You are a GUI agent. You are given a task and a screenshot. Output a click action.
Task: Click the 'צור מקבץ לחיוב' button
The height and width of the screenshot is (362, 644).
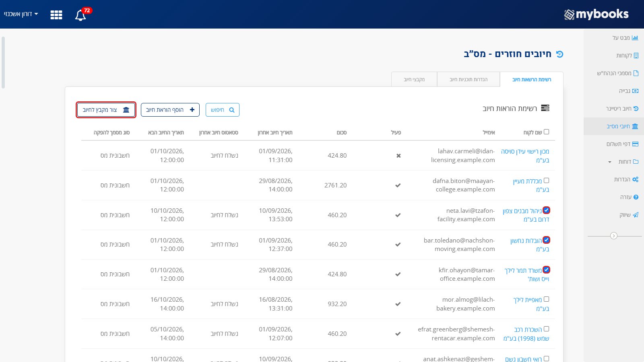[106, 110]
